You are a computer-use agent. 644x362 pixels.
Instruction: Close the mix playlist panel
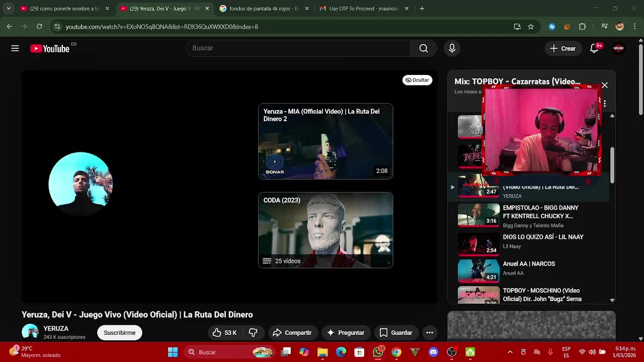pyautogui.click(x=605, y=85)
